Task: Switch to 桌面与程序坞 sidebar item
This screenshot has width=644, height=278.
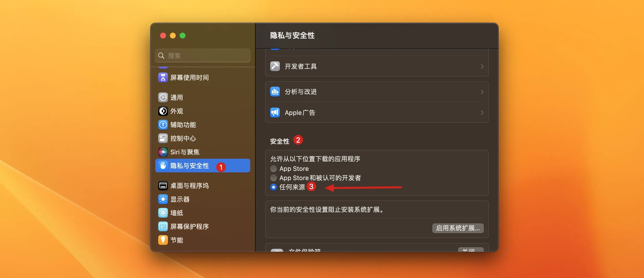Action: [189, 186]
